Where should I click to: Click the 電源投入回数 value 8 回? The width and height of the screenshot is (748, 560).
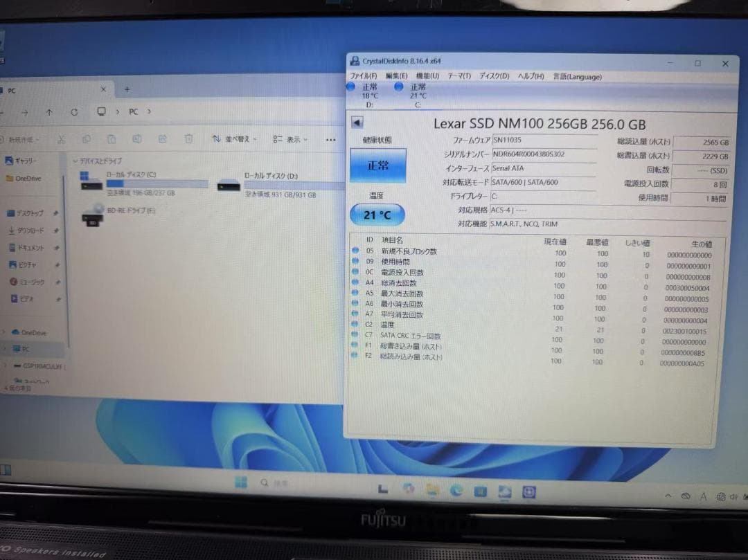[700, 184]
